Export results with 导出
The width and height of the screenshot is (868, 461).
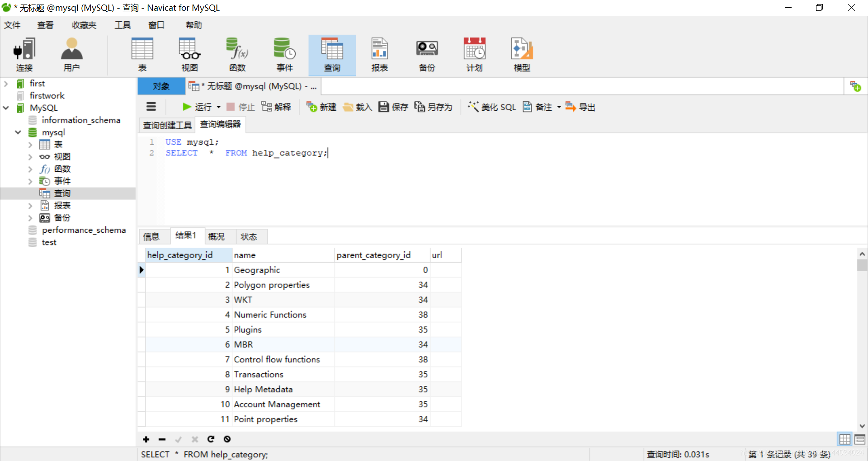[580, 107]
